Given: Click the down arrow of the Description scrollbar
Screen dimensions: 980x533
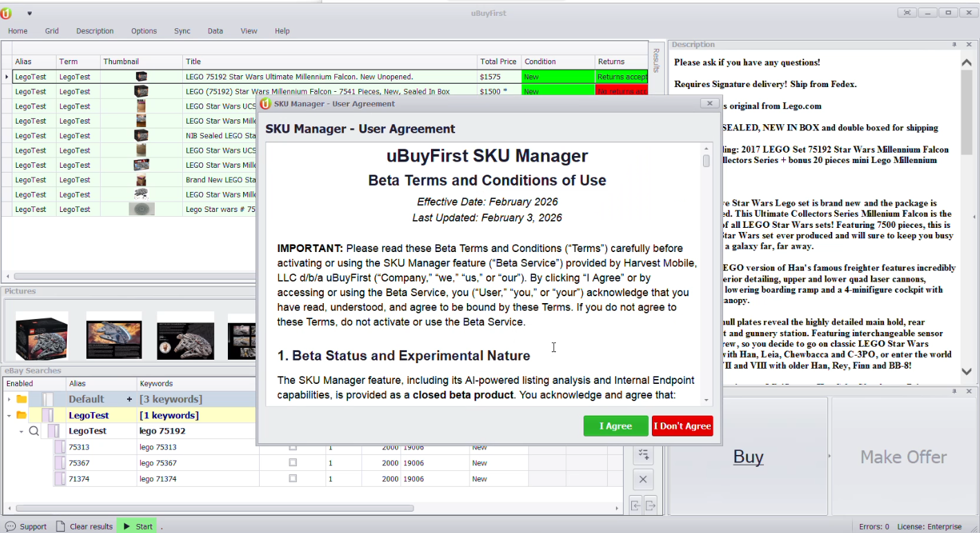Looking at the screenshot, I should (x=967, y=371).
